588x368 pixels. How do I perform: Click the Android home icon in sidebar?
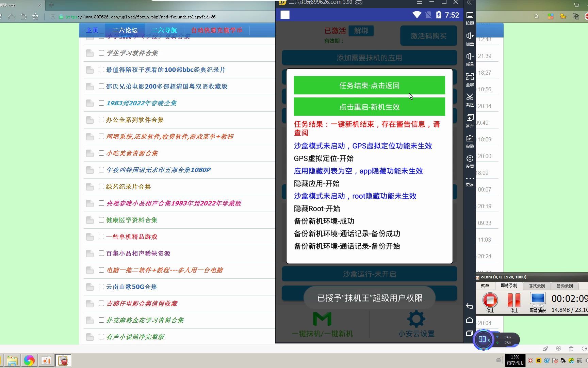point(470,320)
